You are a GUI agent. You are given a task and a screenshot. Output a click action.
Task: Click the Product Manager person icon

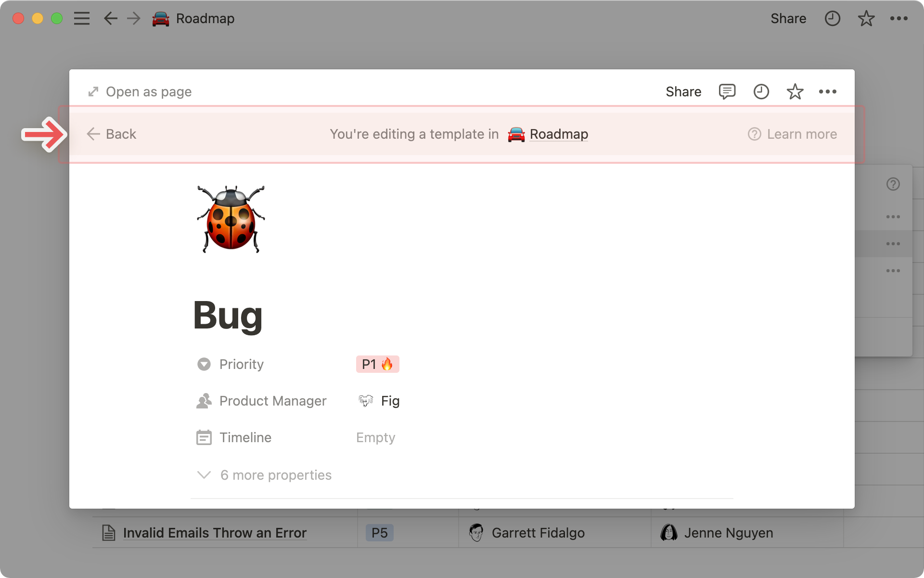204,400
